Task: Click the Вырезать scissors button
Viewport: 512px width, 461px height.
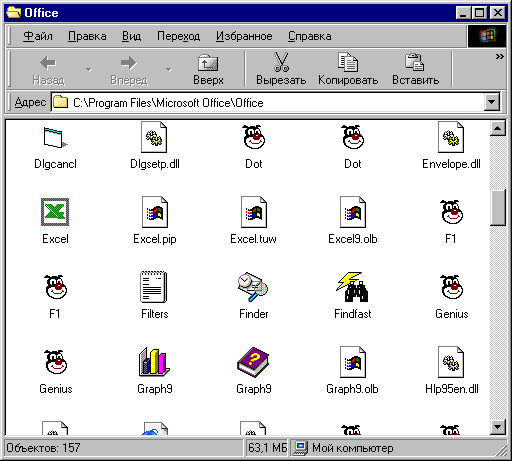Action: [x=281, y=70]
